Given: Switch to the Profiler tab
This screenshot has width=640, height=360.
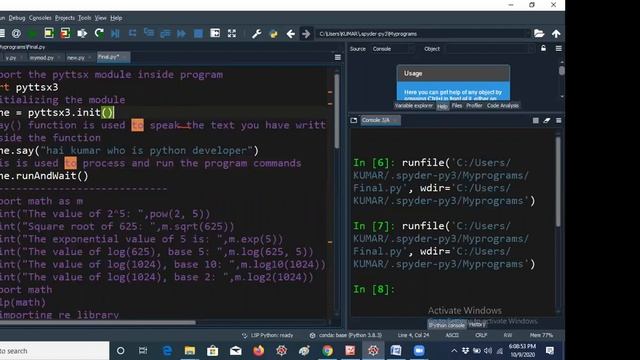Looking at the screenshot, I should tap(474, 106).
